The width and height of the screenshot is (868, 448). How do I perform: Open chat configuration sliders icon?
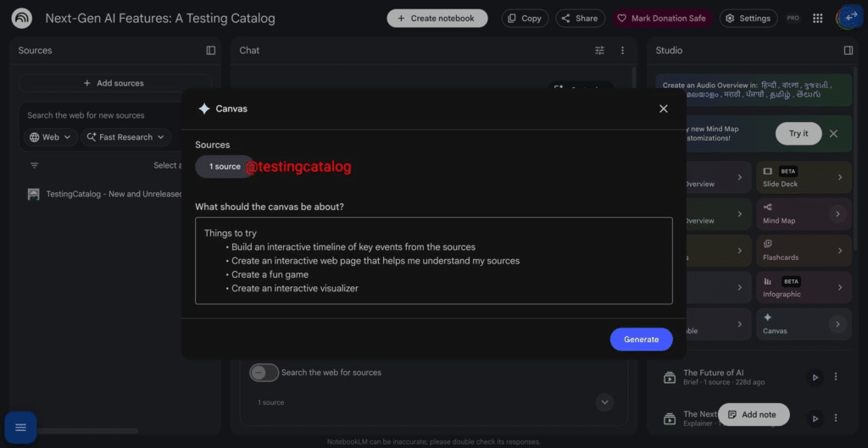(x=599, y=50)
